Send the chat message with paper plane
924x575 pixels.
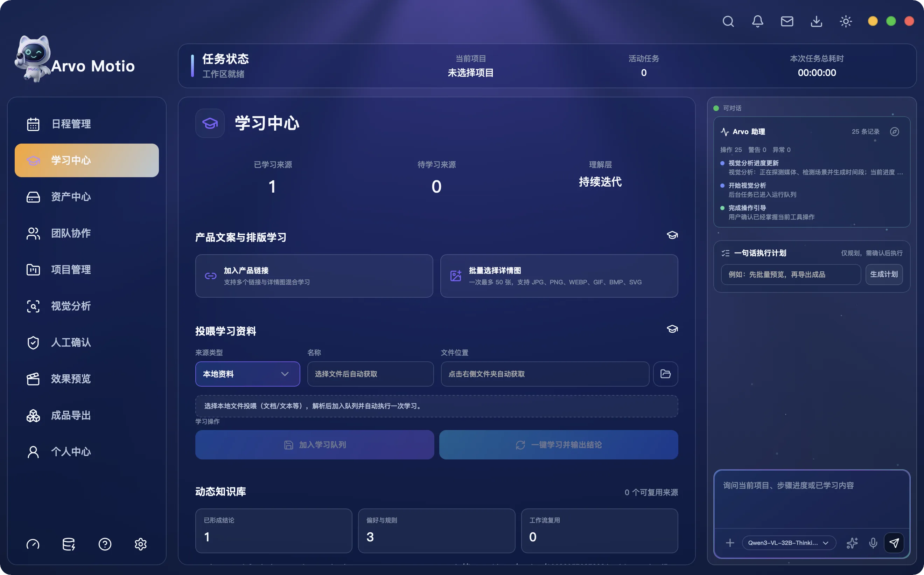pyautogui.click(x=894, y=543)
